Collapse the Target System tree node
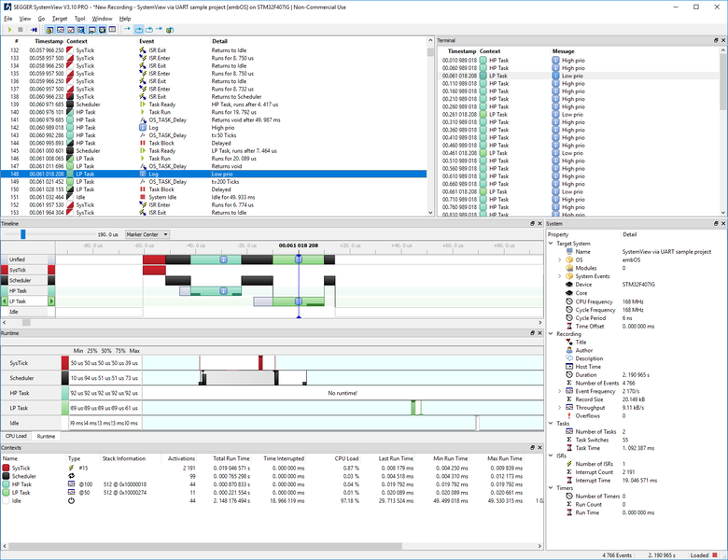728x560 pixels. point(551,244)
